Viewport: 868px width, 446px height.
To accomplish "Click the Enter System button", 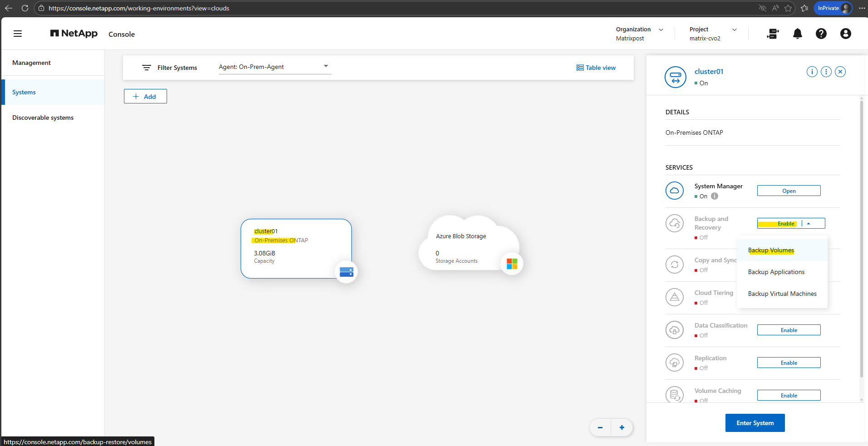I will (755, 423).
